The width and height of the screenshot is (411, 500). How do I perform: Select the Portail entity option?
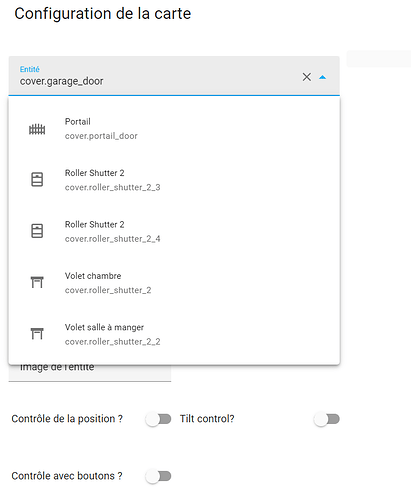tap(174, 129)
